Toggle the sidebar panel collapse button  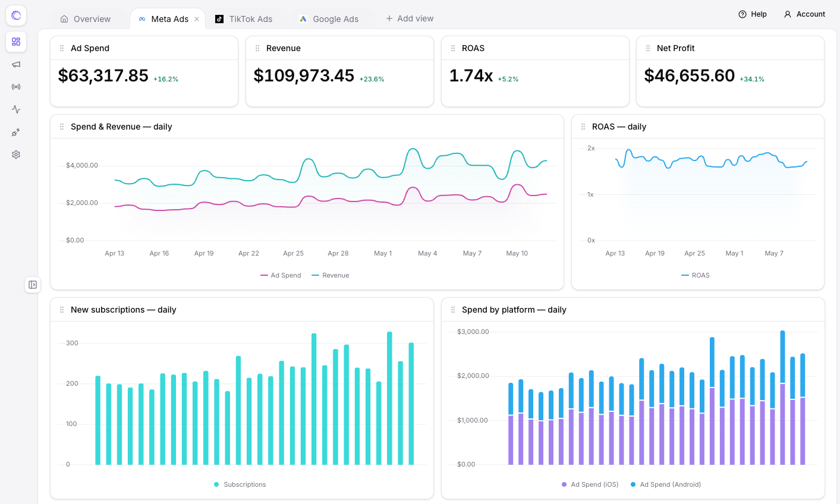click(x=33, y=285)
